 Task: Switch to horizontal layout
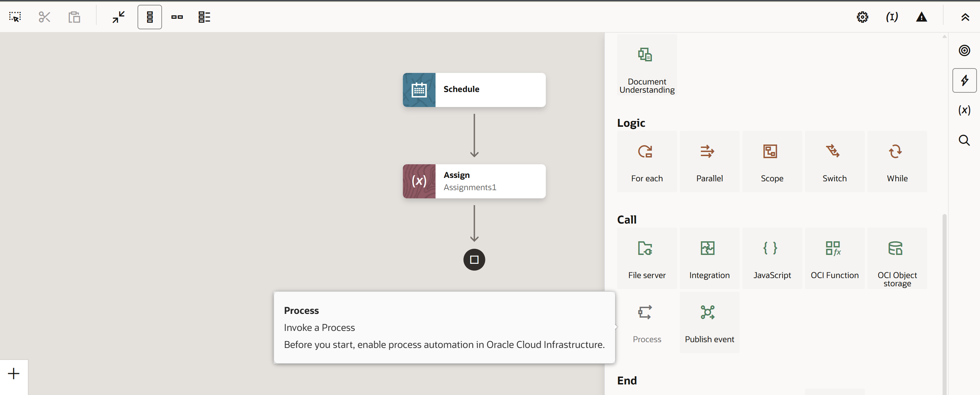[177, 17]
